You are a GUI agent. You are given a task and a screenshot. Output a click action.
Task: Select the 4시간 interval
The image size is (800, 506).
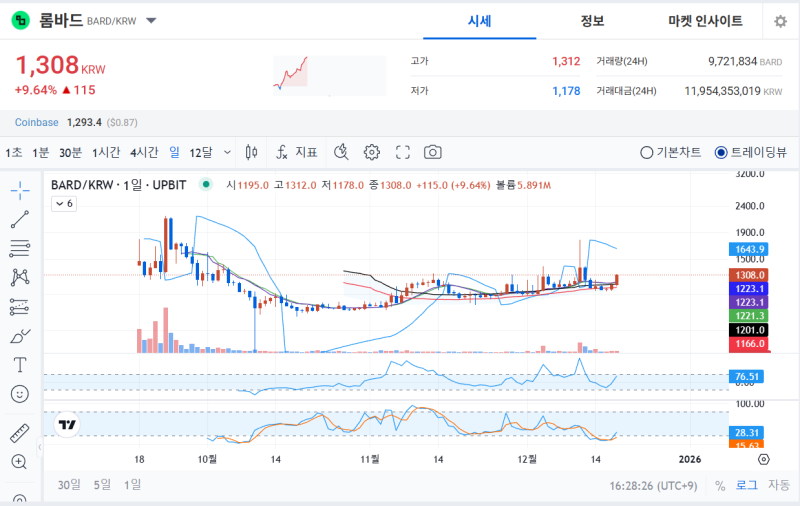click(144, 152)
